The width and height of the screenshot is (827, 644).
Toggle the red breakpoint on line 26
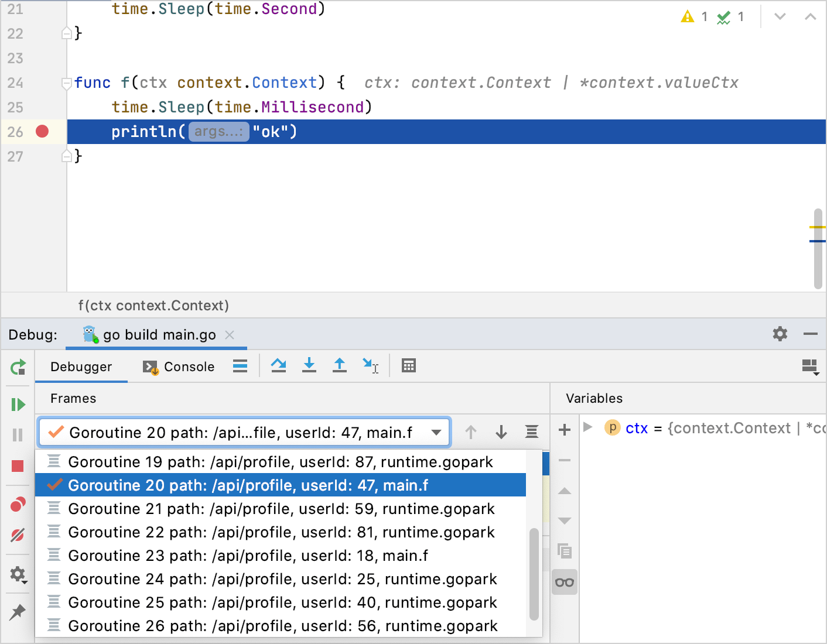(42, 131)
